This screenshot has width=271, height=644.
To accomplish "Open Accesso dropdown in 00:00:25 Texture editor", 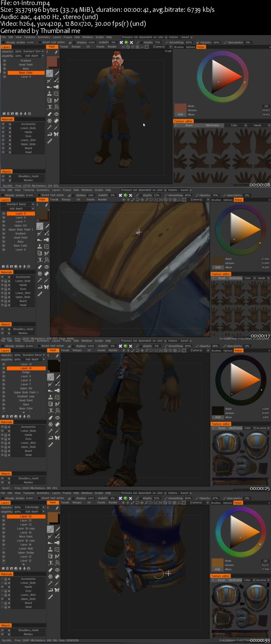I will click(262, 428).
